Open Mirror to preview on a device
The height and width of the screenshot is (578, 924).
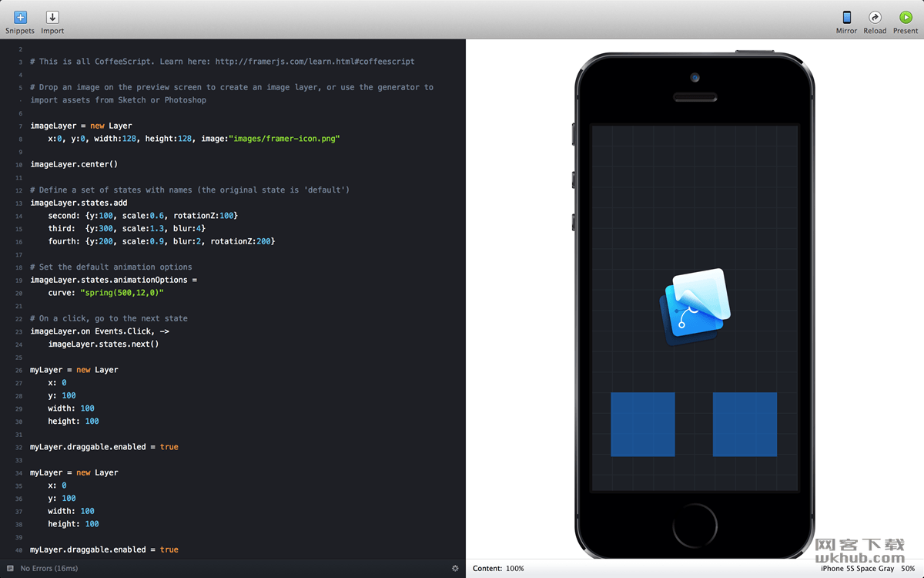pyautogui.click(x=846, y=22)
